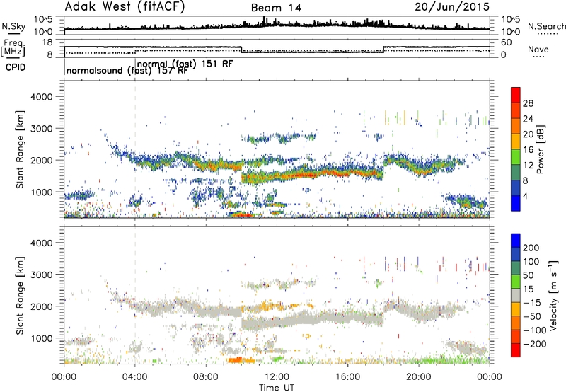The height and width of the screenshot is (392, 566).
Task: Click the 'CPID' row label
Action: click(x=16, y=67)
